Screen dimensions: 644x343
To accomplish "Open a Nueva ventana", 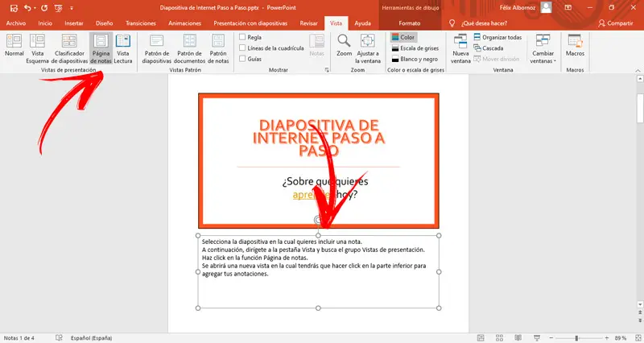I will point(460,48).
